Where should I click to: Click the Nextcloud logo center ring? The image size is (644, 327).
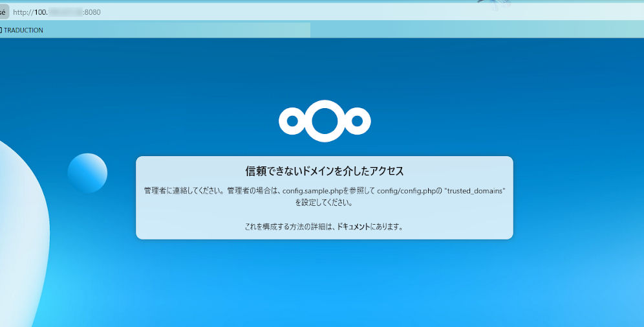click(x=325, y=120)
